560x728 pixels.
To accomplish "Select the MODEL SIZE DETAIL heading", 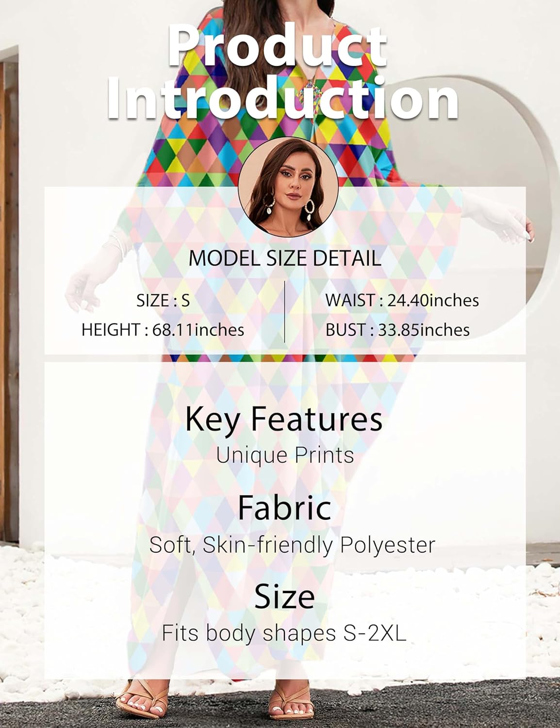I will click(x=285, y=258).
